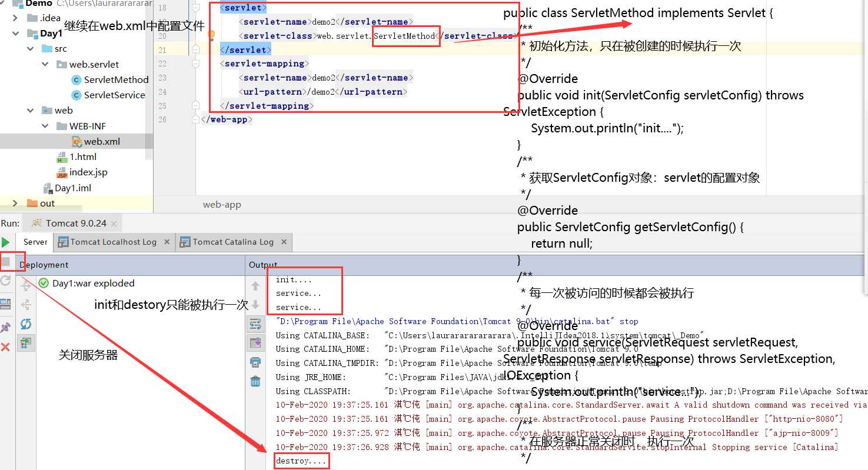Close the Tomcat Localhost Log tab

coord(167,242)
